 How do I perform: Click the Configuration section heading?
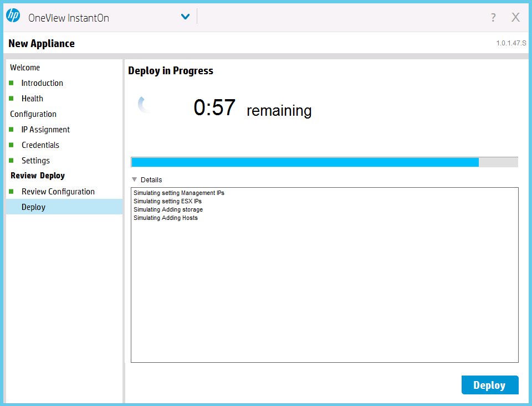(x=33, y=114)
